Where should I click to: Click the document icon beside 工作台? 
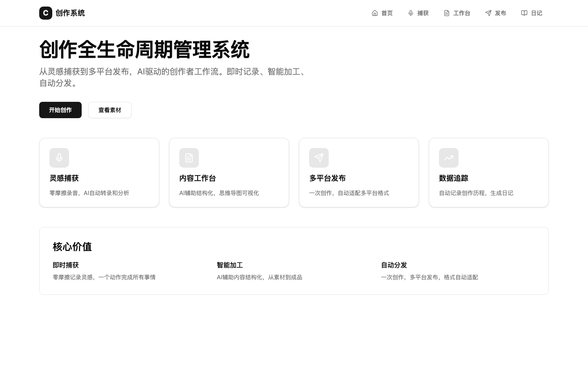[447, 13]
